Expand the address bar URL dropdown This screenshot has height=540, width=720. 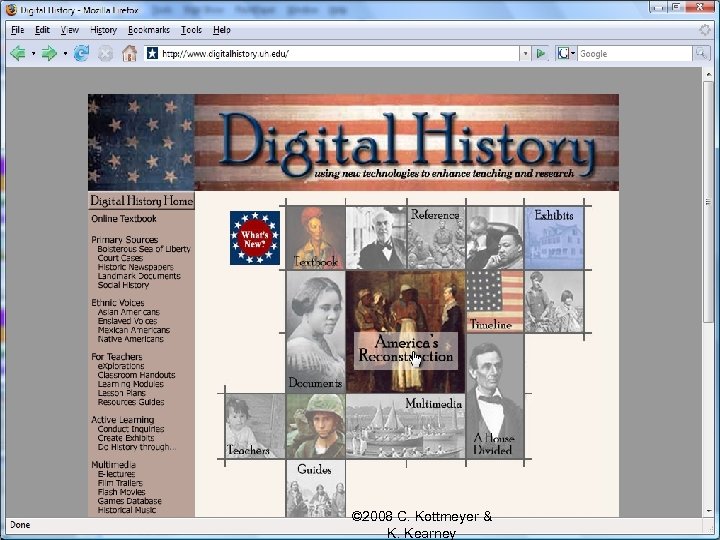tap(525, 54)
